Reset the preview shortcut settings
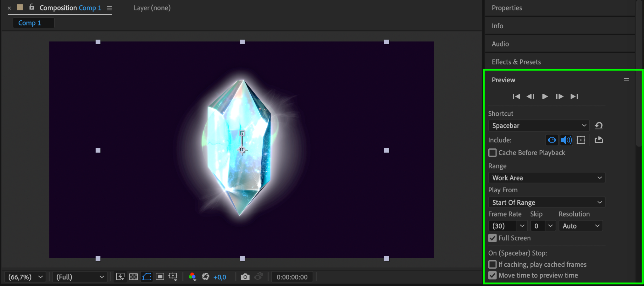 [x=599, y=126]
